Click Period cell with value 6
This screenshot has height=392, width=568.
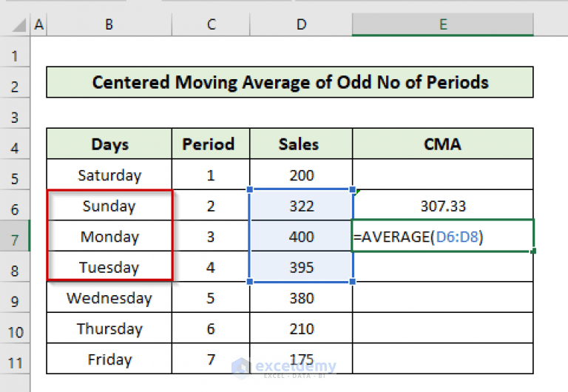(211, 328)
